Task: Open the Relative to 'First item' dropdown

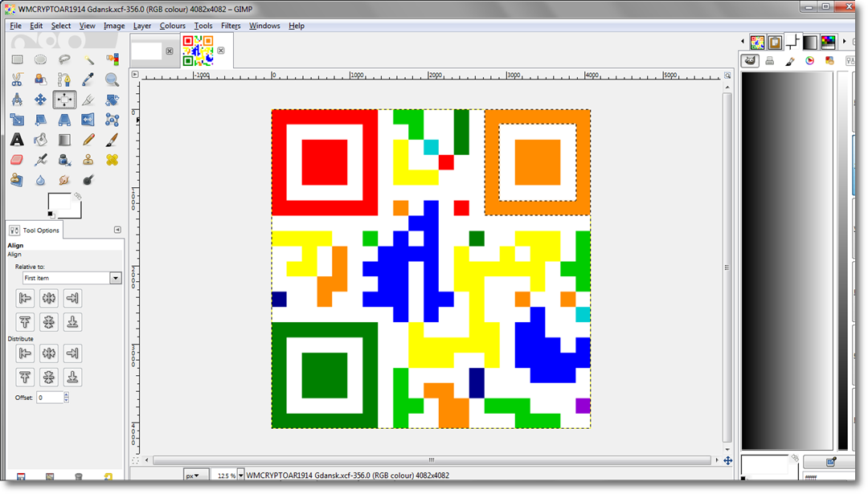Action: (x=72, y=278)
